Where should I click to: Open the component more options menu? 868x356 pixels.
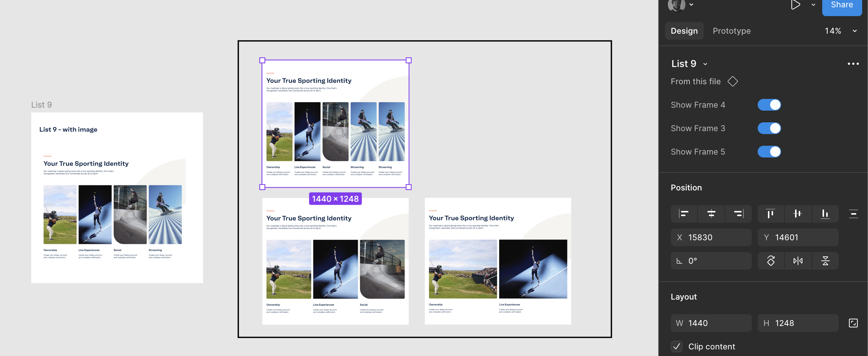tap(853, 64)
